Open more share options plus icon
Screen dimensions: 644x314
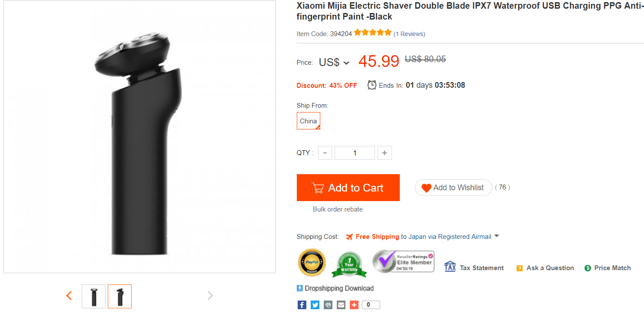[x=354, y=305]
